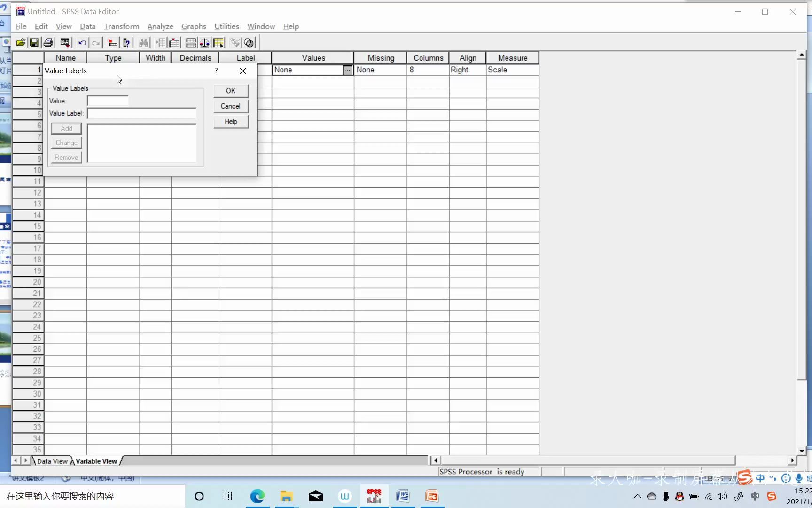Open the Variables info toolbar icon
The height and width of the screenshot is (508, 812).
point(127,43)
